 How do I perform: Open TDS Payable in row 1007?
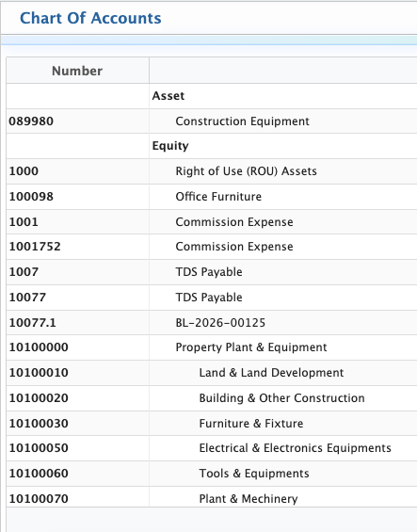pos(209,272)
